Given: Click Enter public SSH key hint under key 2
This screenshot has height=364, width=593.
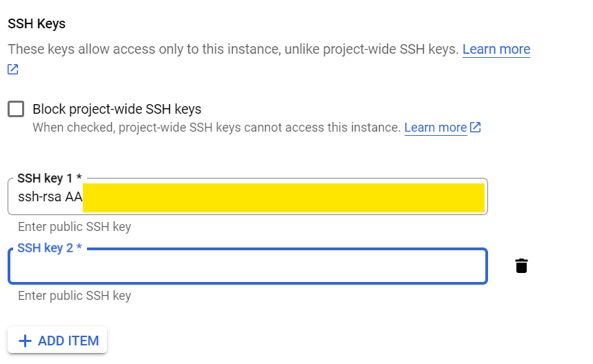Looking at the screenshot, I should coord(75,296).
